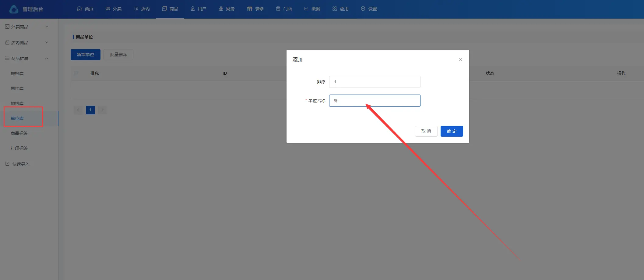Click the home icon in the top navigation

[79, 9]
